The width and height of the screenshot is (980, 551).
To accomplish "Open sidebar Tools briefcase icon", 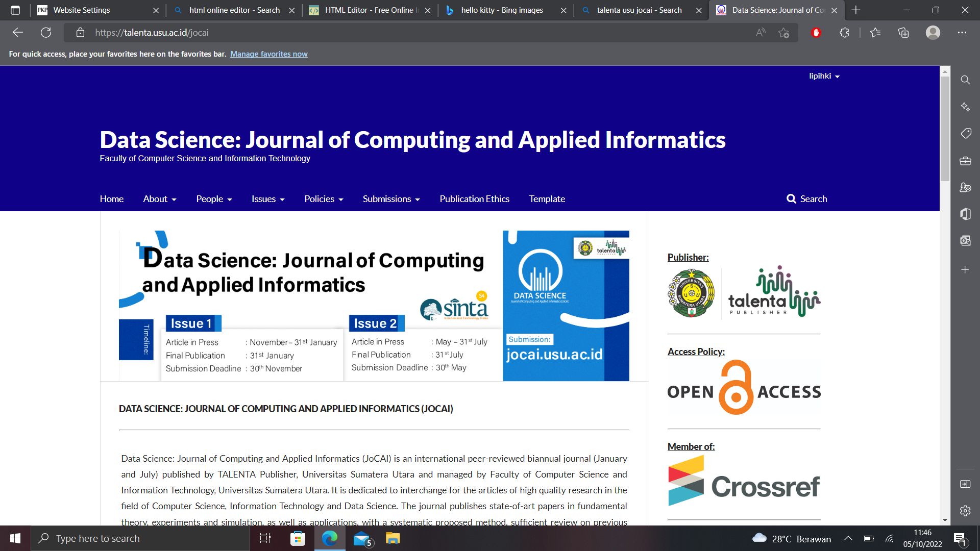I will pyautogui.click(x=965, y=161).
